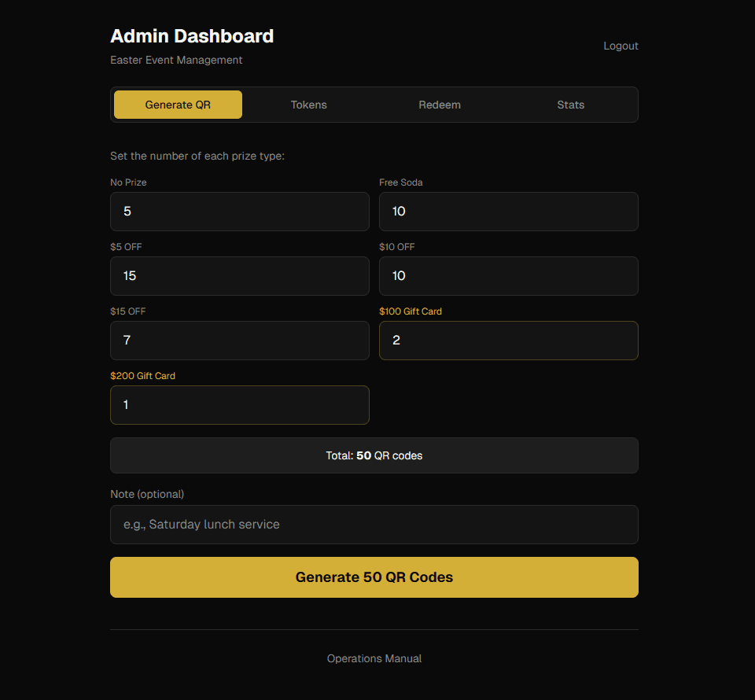Image resolution: width=755 pixels, height=700 pixels.
Task: Switch to the Tokens tab
Action: [x=308, y=104]
